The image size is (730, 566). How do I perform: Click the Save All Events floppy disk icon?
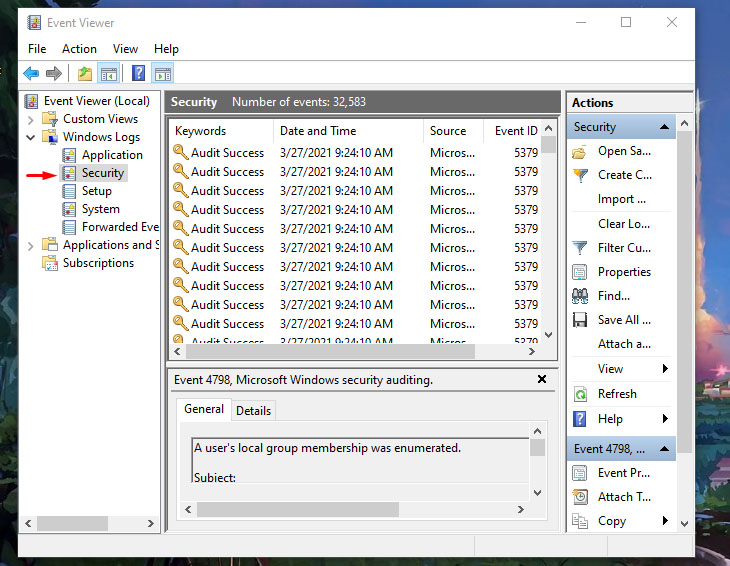point(580,320)
